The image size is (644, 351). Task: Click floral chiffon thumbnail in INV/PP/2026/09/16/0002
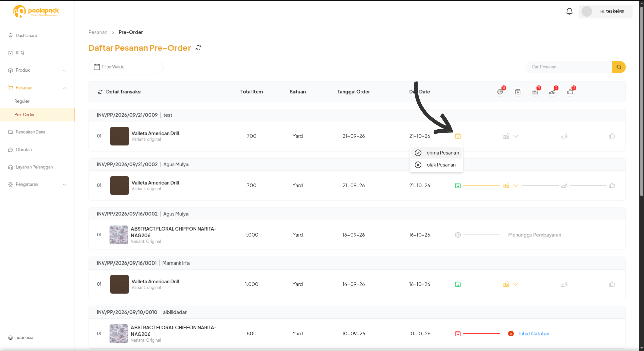click(119, 235)
